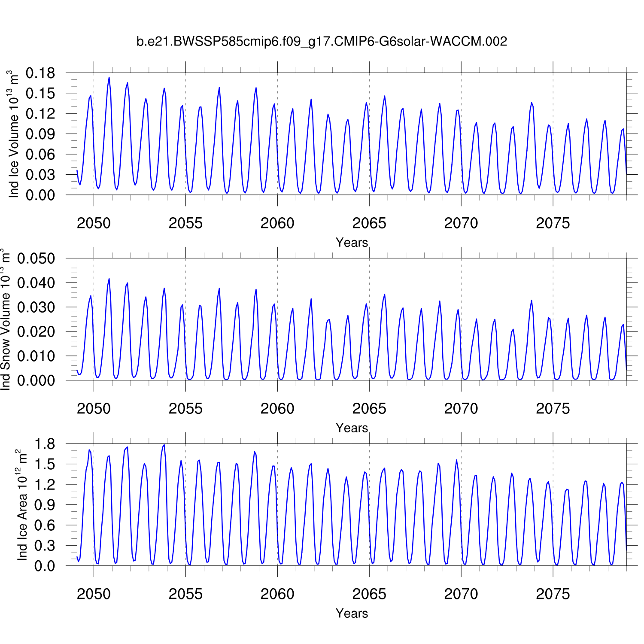Screen dimensions: 644x644
Task: Click the 0.020 y-axis value on the snow plot
Action: [36, 332]
